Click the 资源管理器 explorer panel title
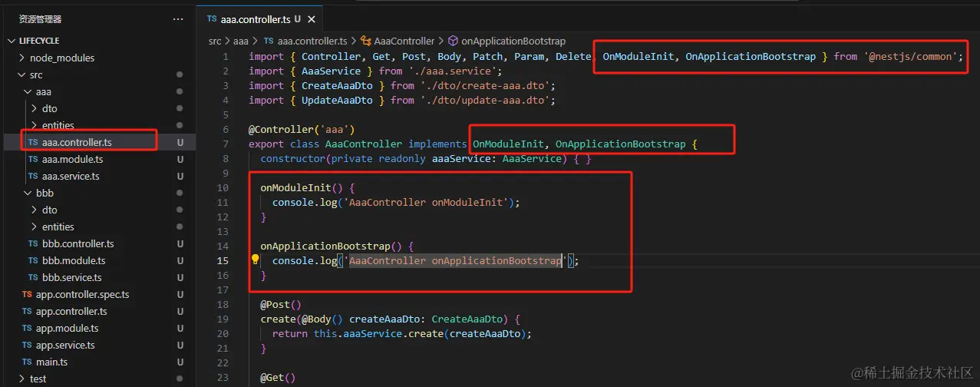980x387 pixels. pos(40,19)
